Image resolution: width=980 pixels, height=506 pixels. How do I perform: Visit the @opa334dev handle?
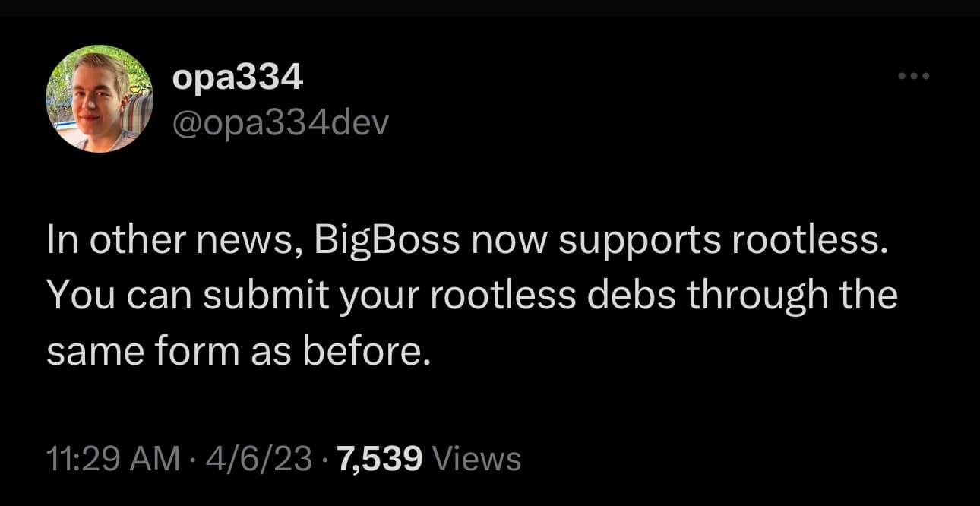pyautogui.click(x=280, y=122)
